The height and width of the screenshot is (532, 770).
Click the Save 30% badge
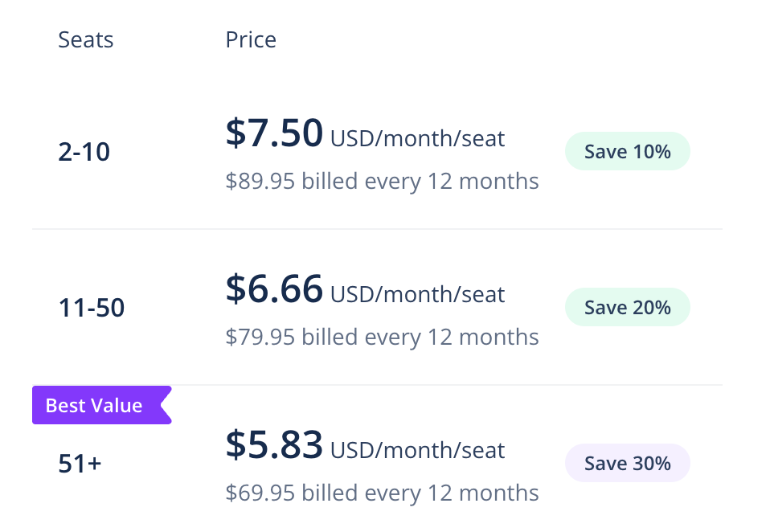pyautogui.click(x=627, y=463)
